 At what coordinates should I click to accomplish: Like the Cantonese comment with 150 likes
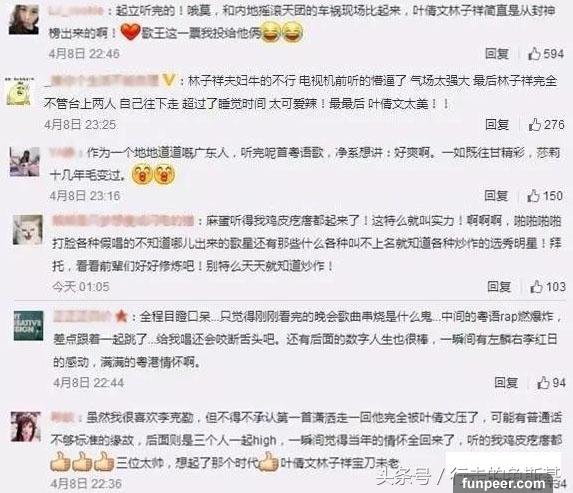(533, 196)
